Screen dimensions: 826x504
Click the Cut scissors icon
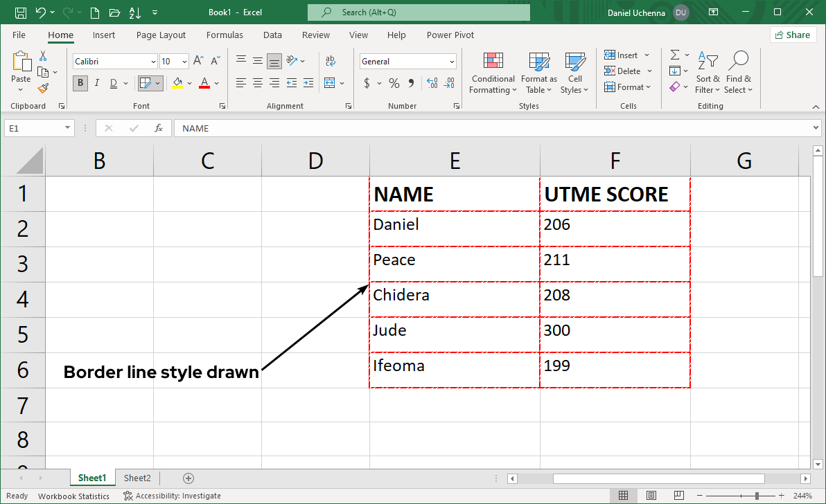tap(43, 56)
